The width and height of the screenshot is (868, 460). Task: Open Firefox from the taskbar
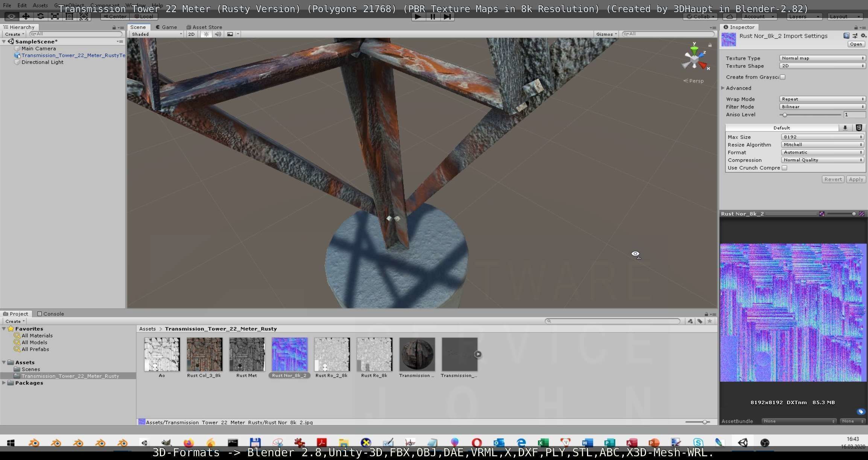[x=188, y=443]
